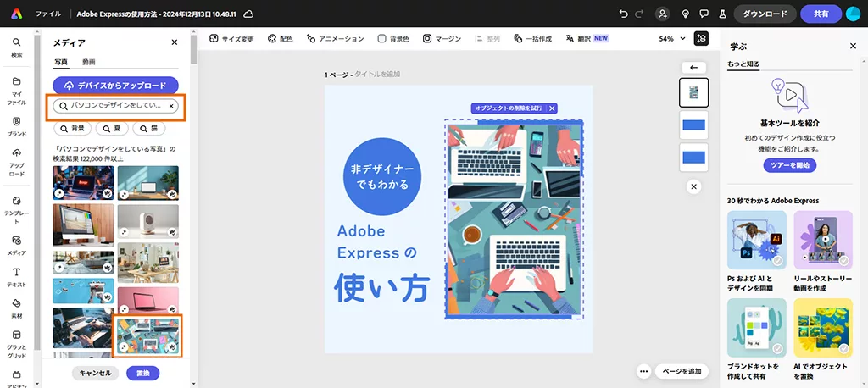Open the 素材 panel
The height and width of the screenshot is (388, 868).
(x=17, y=309)
